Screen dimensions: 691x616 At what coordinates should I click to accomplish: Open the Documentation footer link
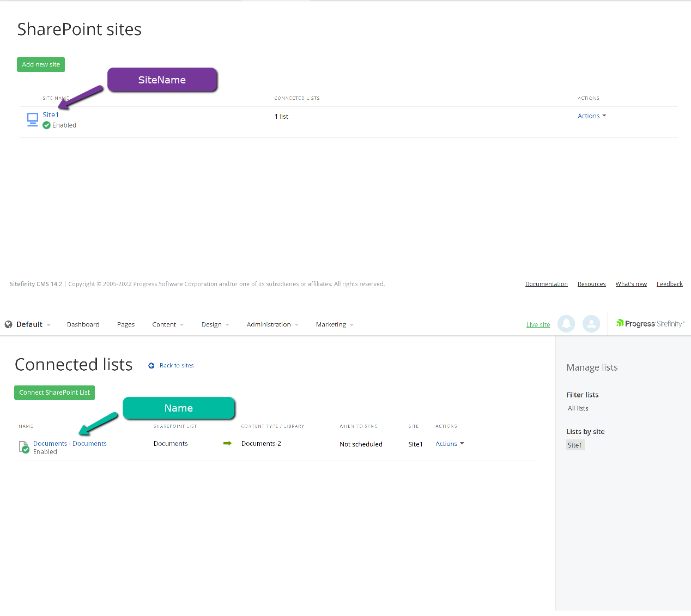547,284
